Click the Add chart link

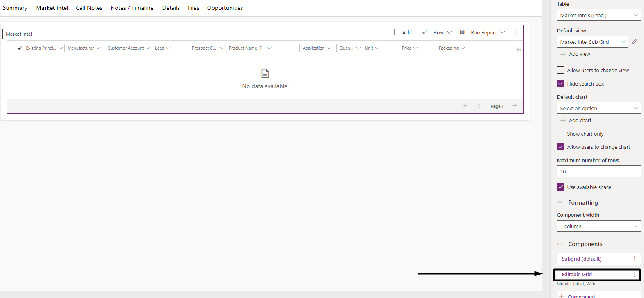580,121
